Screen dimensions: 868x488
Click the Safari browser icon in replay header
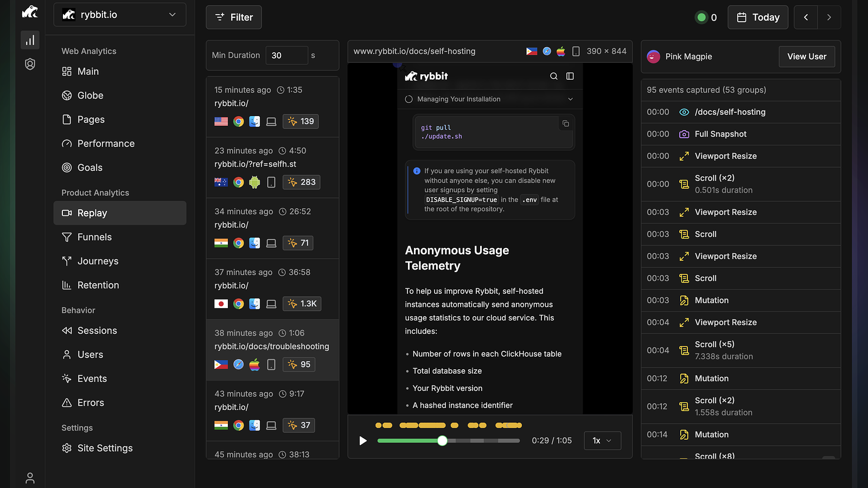[x=547, y=52]
